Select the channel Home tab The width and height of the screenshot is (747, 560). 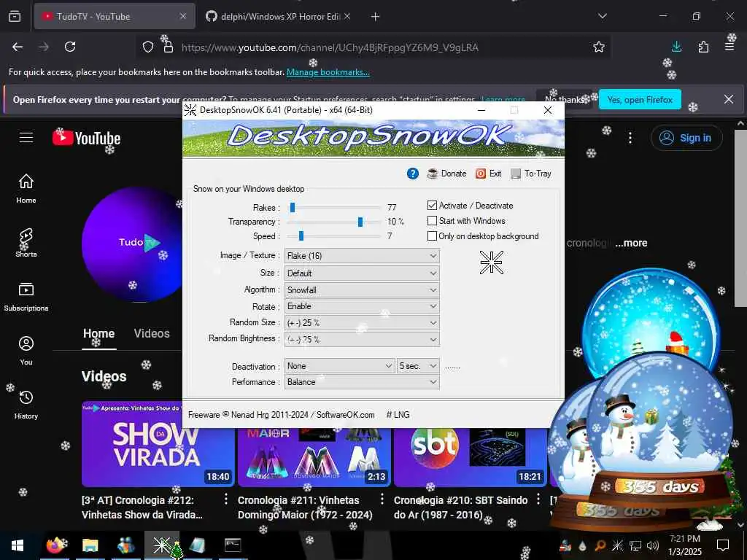click(98, 333)
